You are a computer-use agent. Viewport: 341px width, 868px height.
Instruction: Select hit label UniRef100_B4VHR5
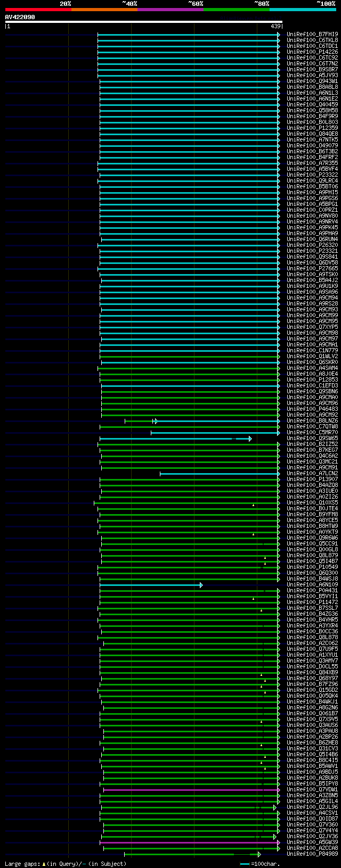312,620
